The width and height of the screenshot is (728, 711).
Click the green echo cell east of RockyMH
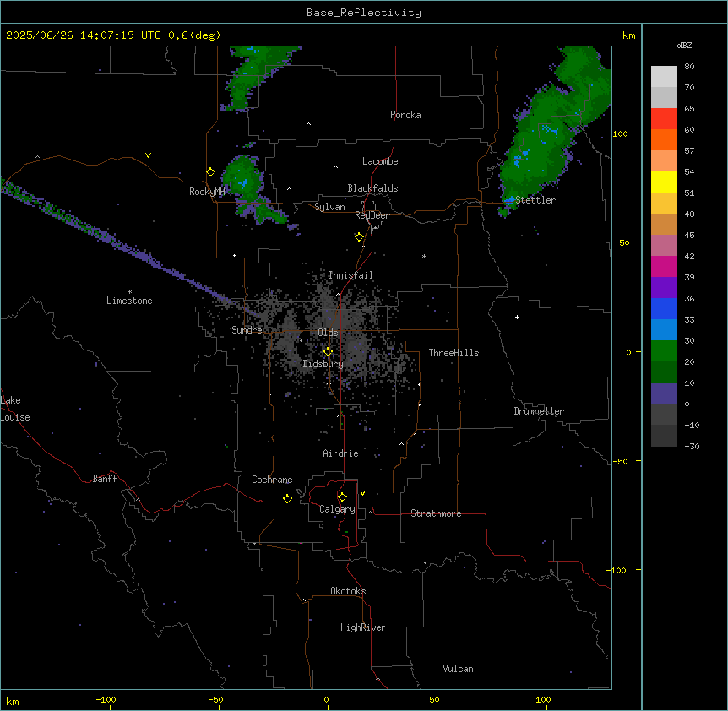tap(244, 181)
